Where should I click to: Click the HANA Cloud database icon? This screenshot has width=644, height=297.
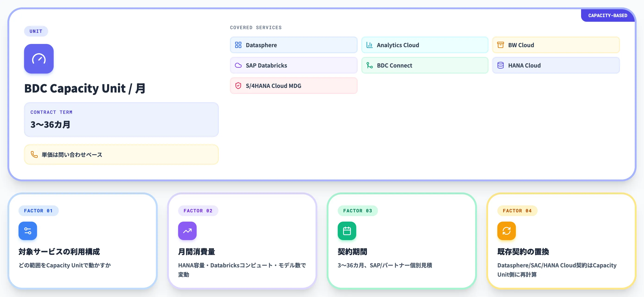coord(500,65)
